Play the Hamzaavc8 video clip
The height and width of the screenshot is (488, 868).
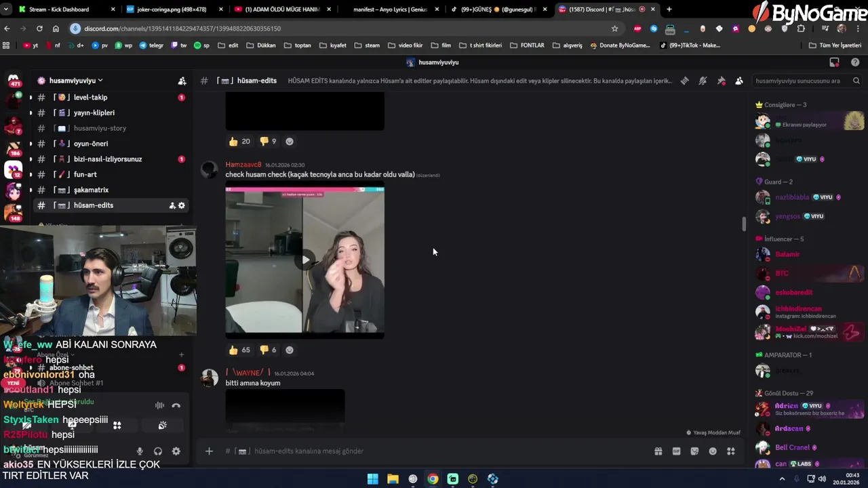305,260
